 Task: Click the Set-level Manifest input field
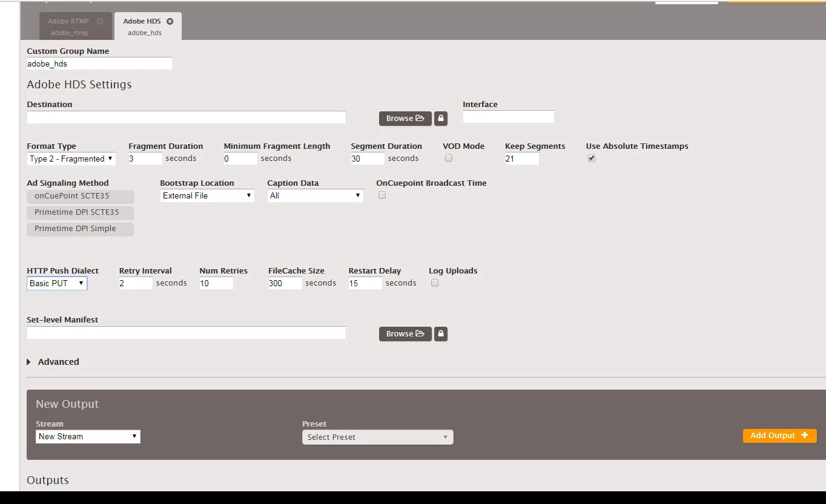point(187,333)
